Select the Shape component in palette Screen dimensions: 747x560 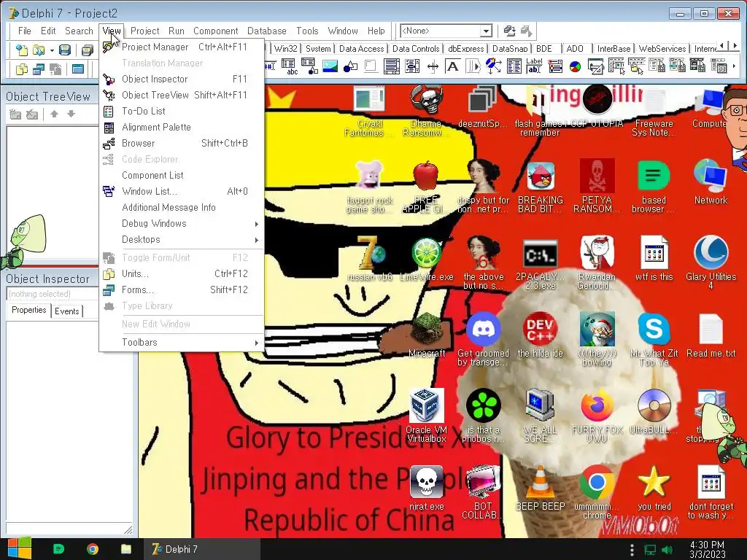click(350, 66)
